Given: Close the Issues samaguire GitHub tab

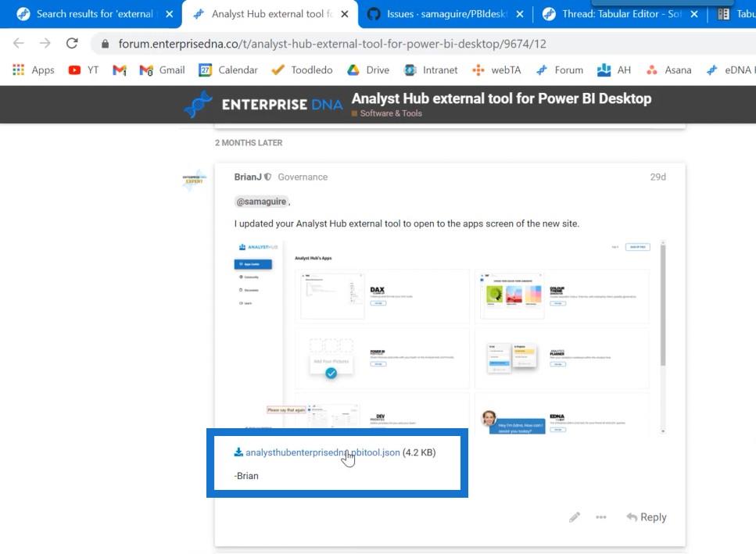Looking at the screenshot, I should click(x=520, y=14).
